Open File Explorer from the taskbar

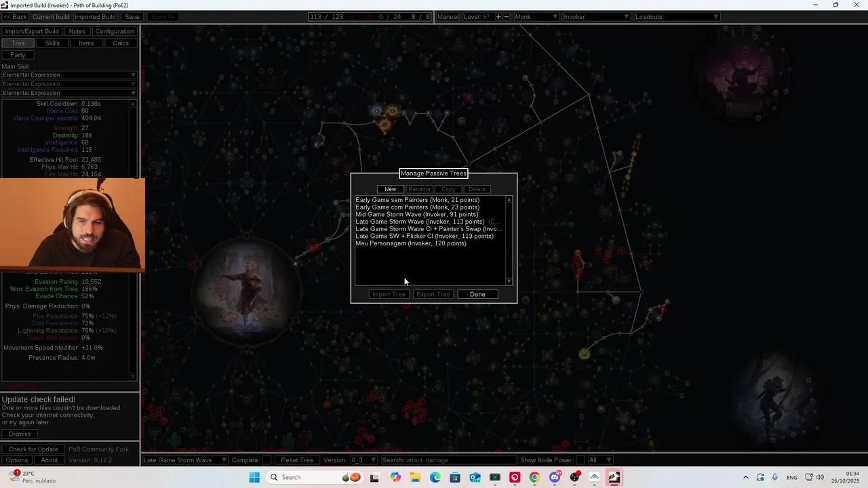(x=415, y=477)
